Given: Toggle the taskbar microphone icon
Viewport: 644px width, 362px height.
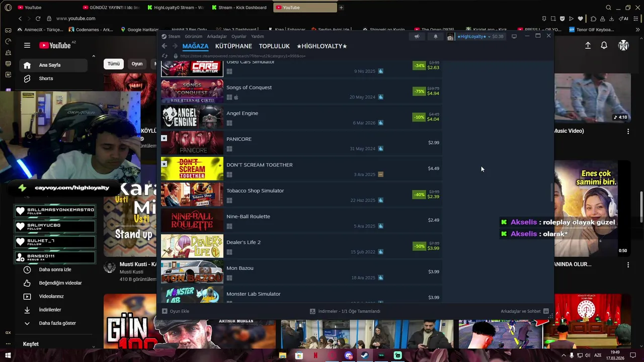Looking at the screenshot, I should (x=572, y=355).
